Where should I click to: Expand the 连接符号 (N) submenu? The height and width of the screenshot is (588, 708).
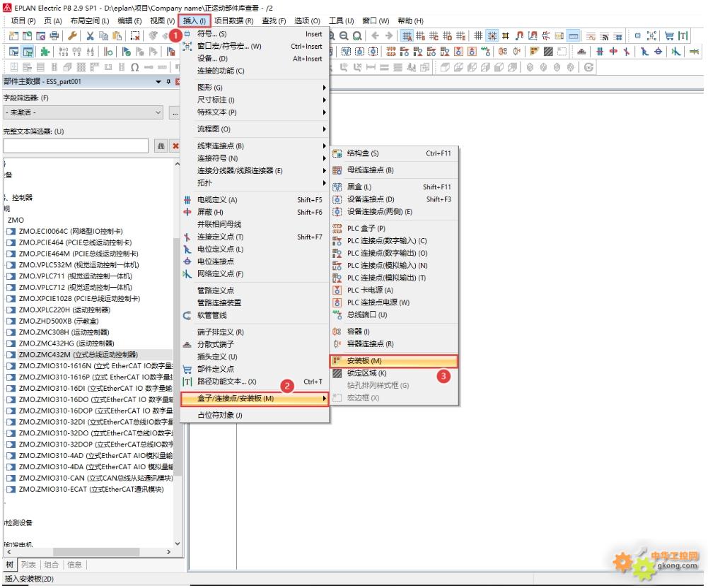coord(255,158)
